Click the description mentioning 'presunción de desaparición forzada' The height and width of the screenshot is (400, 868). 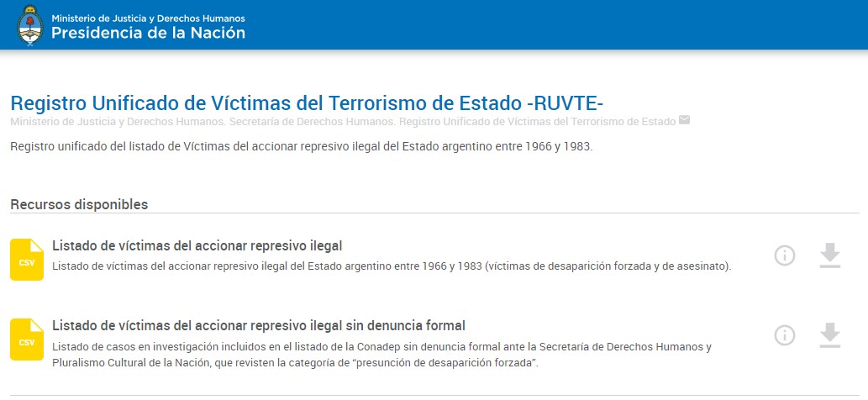tap(382, 355)
